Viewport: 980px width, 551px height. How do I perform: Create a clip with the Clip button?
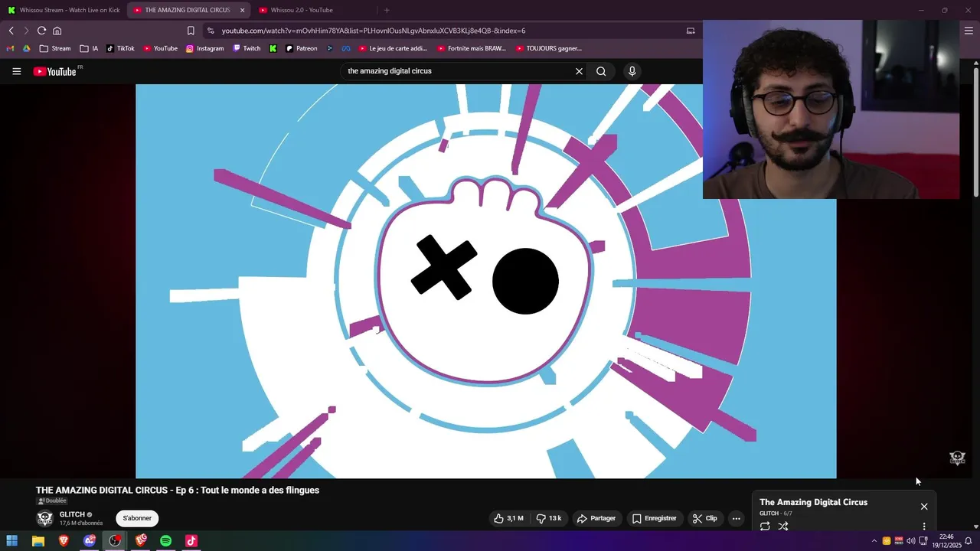tap(704, 518)
